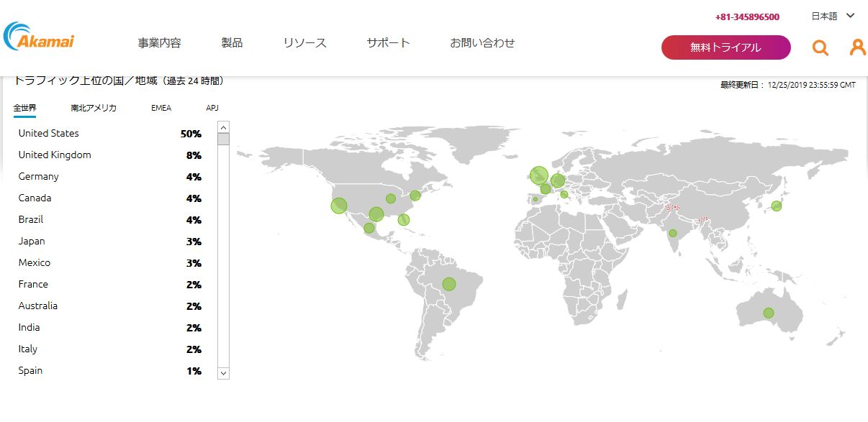Select the 南北アメリカ tab
868x422 pixels.
coord(94,108)
